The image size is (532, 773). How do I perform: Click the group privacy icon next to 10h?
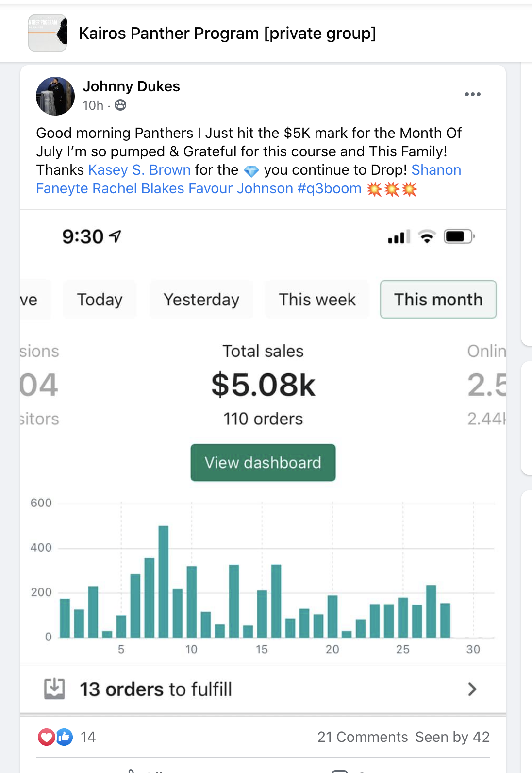point(120,105)
